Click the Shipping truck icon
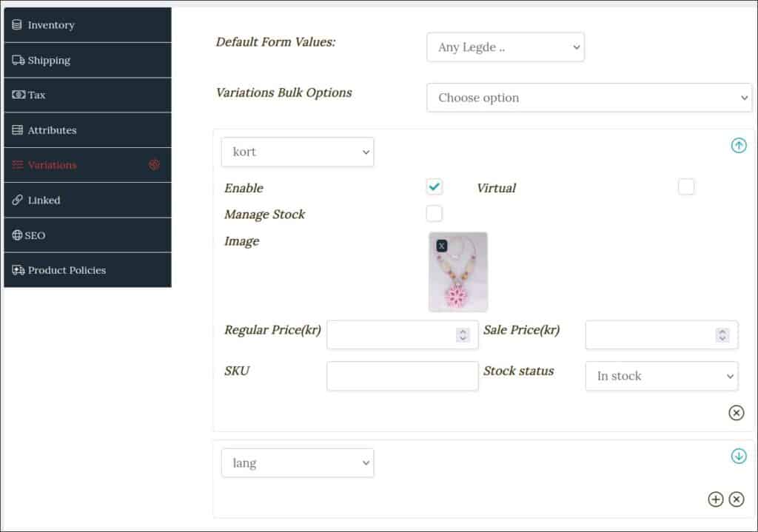This screenshot has height=532, width=758. [19, 60]
